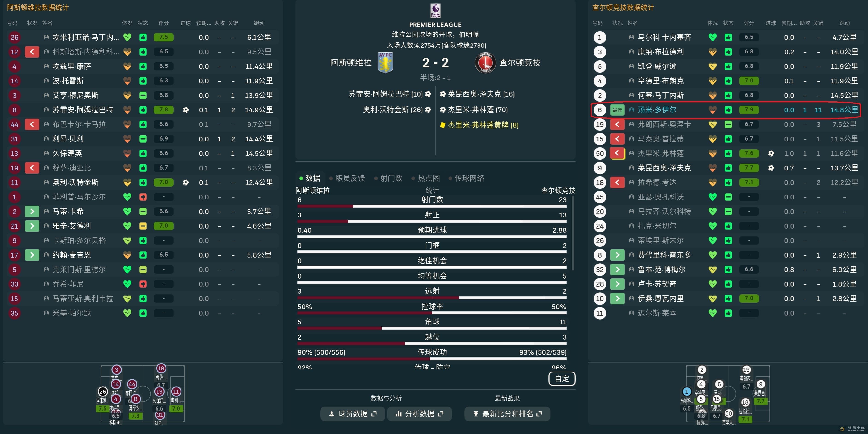Open the 射门数 tab
Image resolution: width=868 pixels, height=434 pixels.
(x=388, y=178)
